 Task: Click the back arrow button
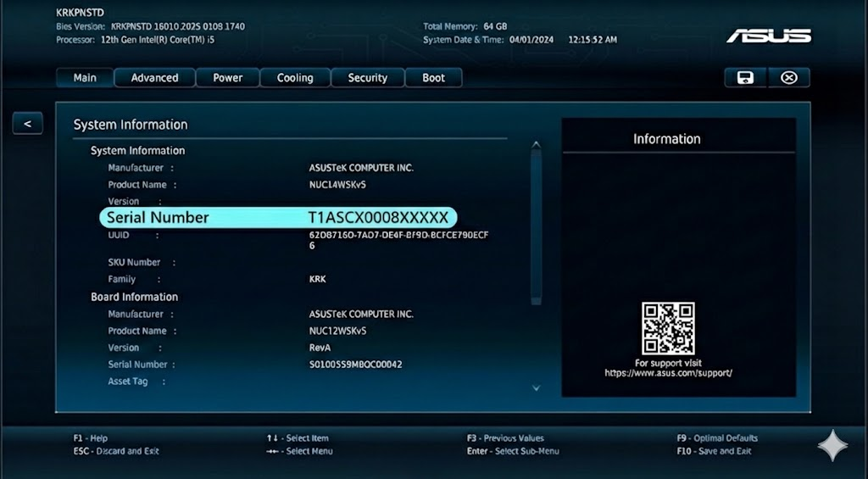[27, 124]
